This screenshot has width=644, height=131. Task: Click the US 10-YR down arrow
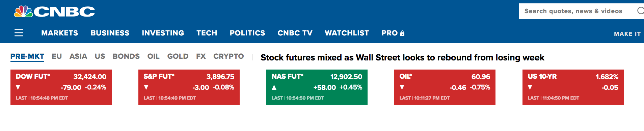[x=530, y=87]
